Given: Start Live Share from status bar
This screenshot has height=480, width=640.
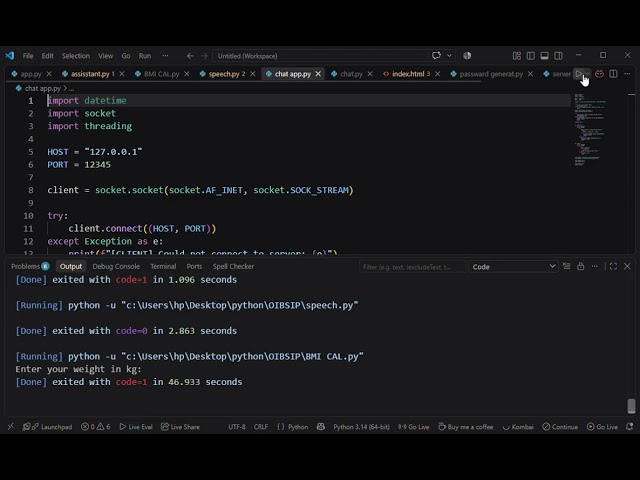Looking at the screenshot, I should tap(180, 427).
